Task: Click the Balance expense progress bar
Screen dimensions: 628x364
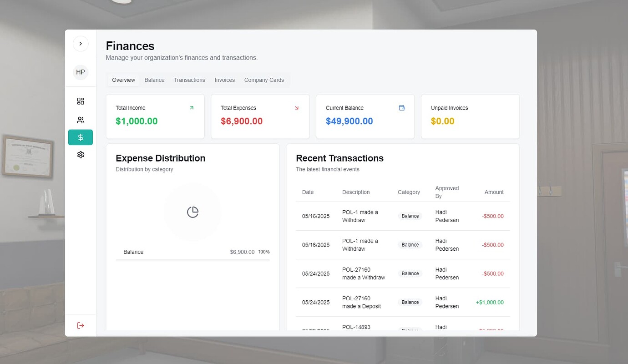Action: pyautogui.click(x=192, y=260)
